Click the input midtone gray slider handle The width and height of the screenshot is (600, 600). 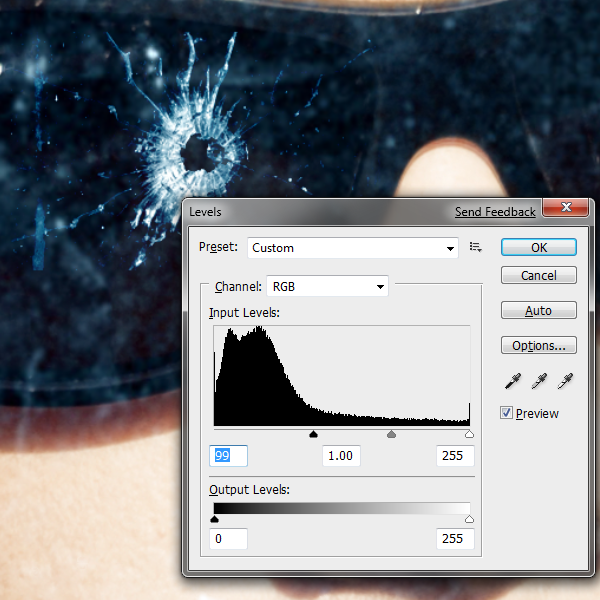391,435
